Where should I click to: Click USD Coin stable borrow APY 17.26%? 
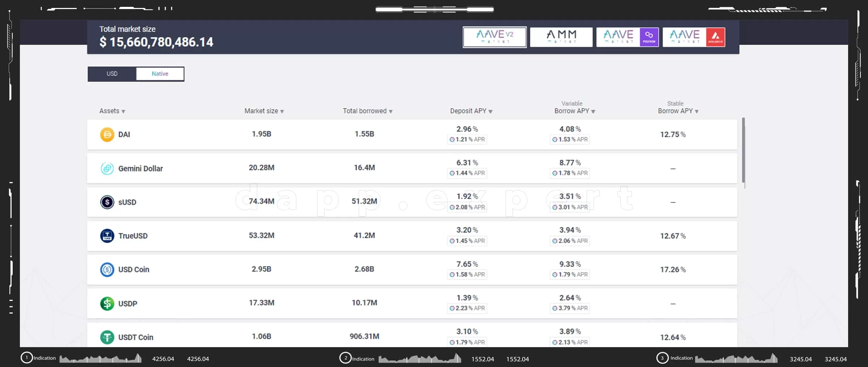coord(673,269)
